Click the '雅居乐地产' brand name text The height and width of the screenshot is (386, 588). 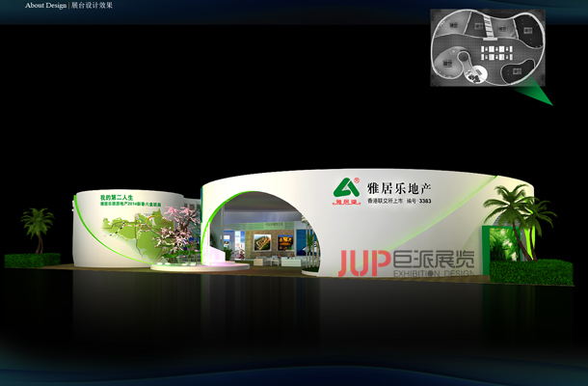(399, 188)
